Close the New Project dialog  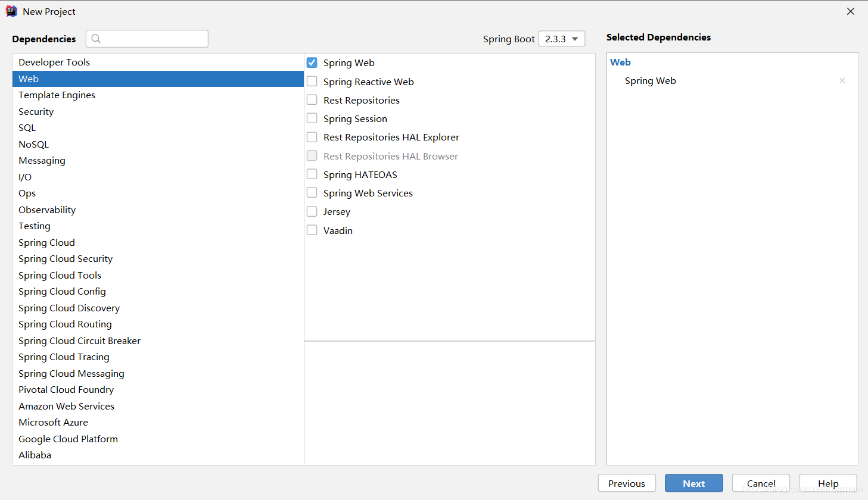[851, 11]
